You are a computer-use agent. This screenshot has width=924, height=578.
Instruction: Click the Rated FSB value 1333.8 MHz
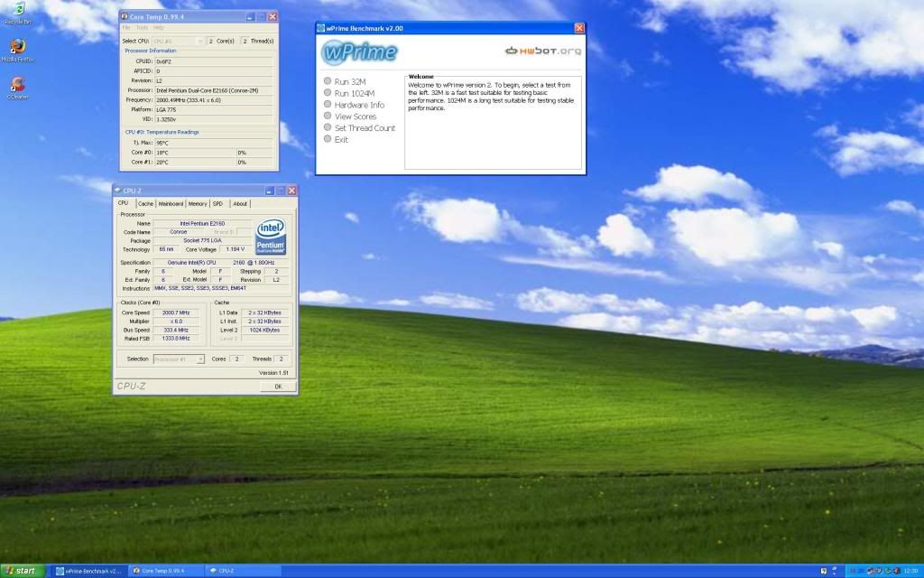coord(176,339)
